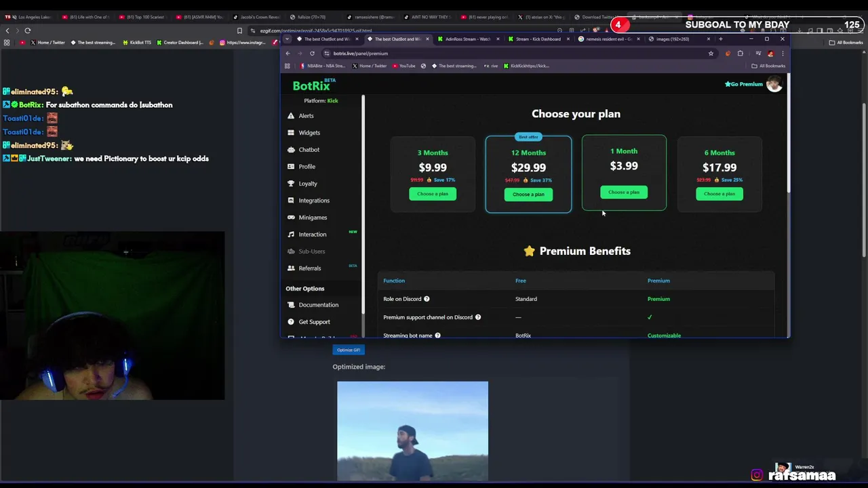
Task: Click the Chatbot robot icon
Action: pyautogui.click(x=291, y=150)
